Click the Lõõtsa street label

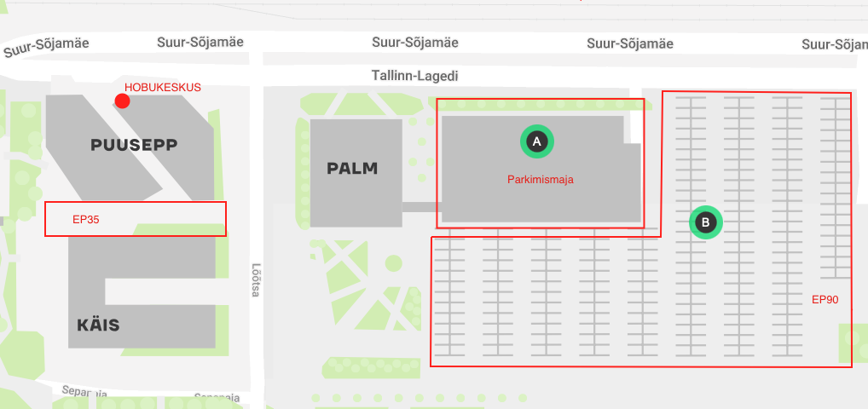(255, 279)
